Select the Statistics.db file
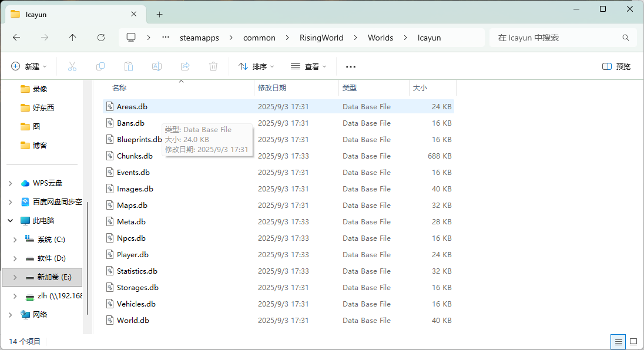 (279, 271)
